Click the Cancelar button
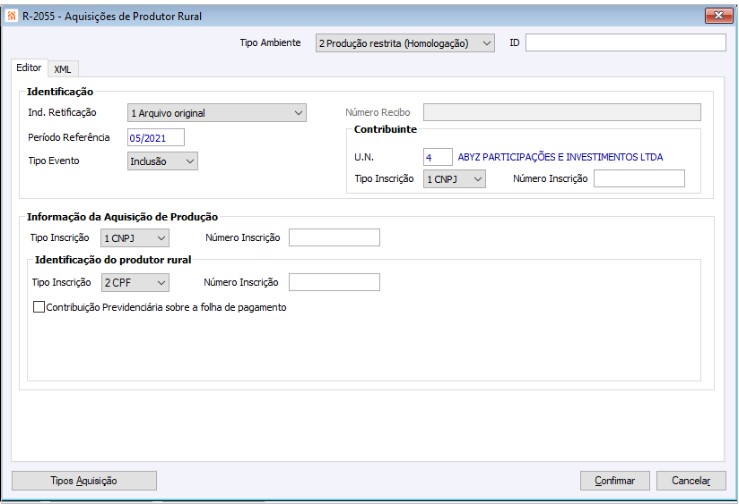Viewport: 739px width, 504px height. tap(691, 480)
